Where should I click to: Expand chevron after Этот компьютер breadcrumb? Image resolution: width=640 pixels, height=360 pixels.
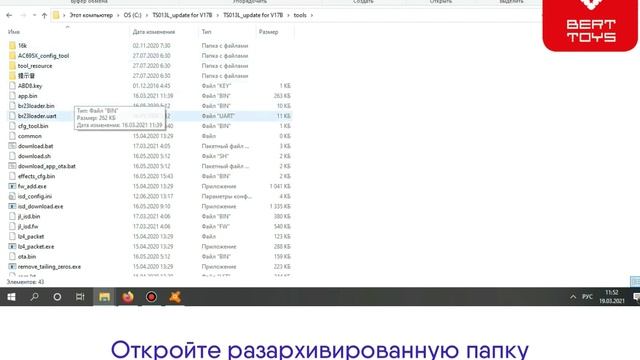coord(118,15)
